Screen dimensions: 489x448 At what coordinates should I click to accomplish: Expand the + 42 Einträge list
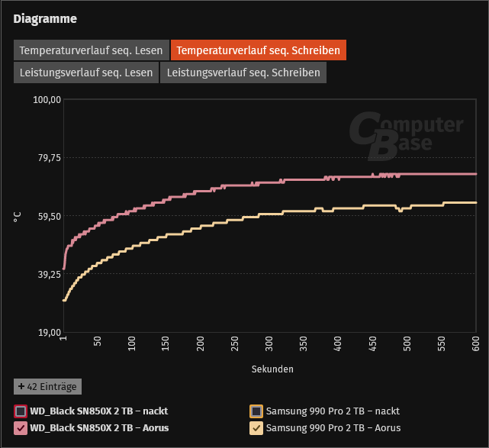(x=48, y=386)
